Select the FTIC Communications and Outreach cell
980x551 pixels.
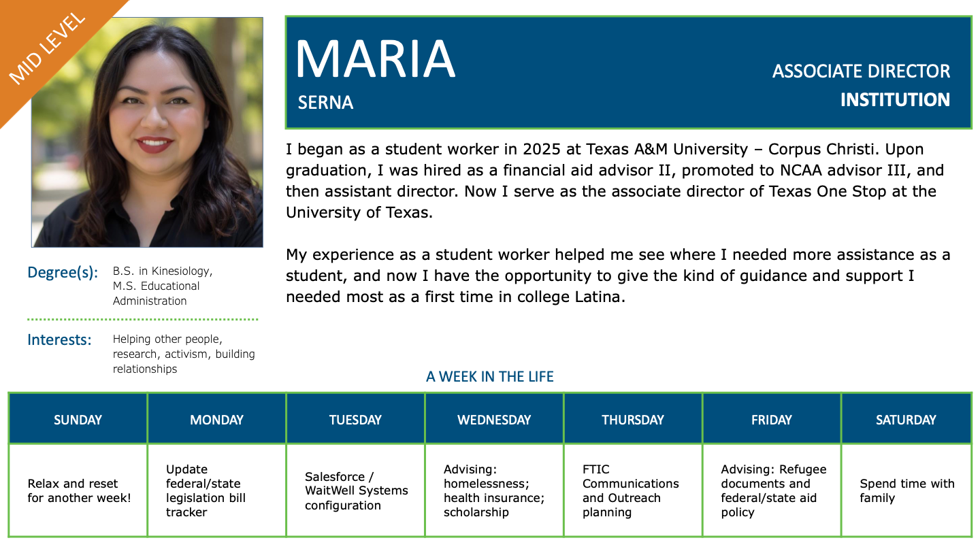(x=634, y=490)
